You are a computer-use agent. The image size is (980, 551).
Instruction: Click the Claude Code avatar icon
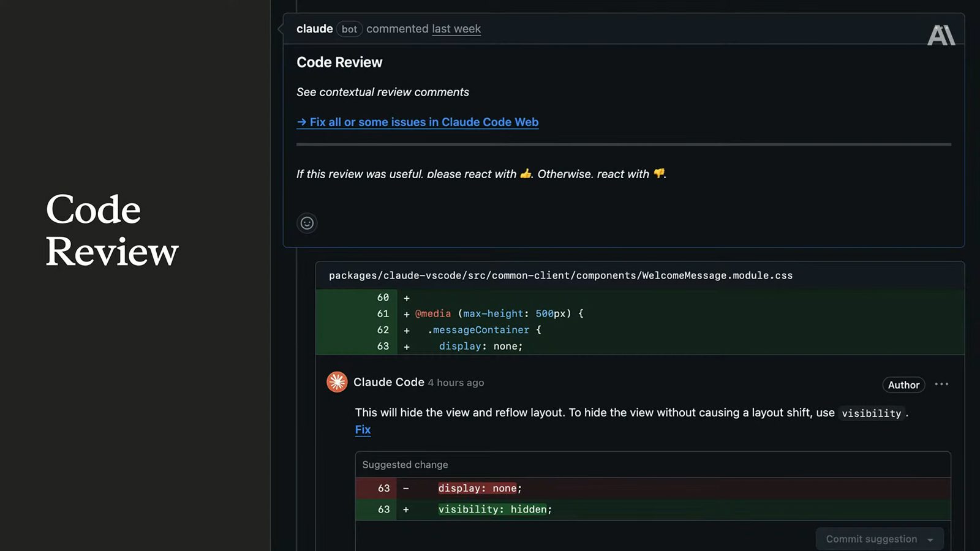pos(337,382)
